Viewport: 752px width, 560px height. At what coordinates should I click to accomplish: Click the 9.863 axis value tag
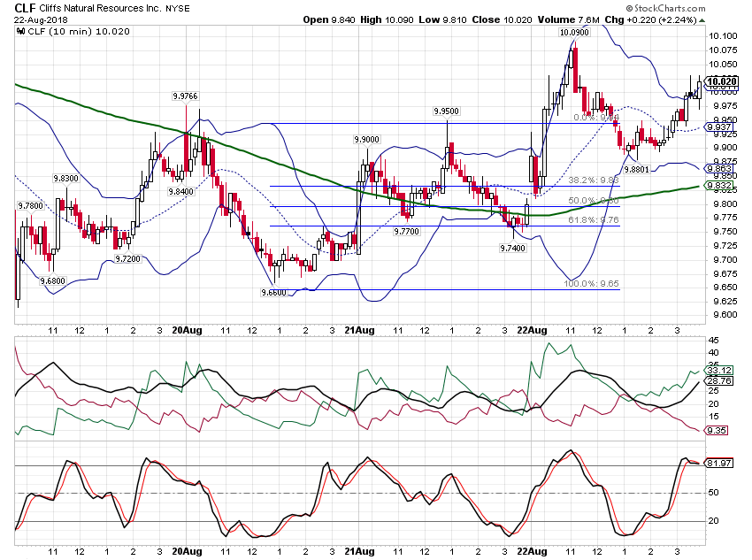tap(719, 168)
